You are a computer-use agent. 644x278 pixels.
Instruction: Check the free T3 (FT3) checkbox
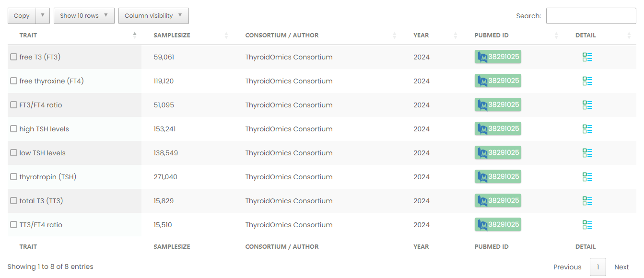pyautogui.click(x=14, y=57)
